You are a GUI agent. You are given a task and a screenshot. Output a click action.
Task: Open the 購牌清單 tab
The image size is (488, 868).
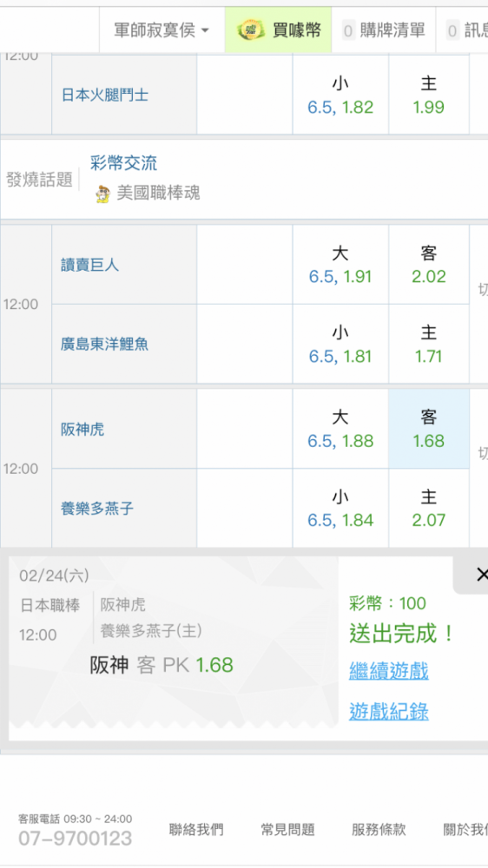[384, 30]
